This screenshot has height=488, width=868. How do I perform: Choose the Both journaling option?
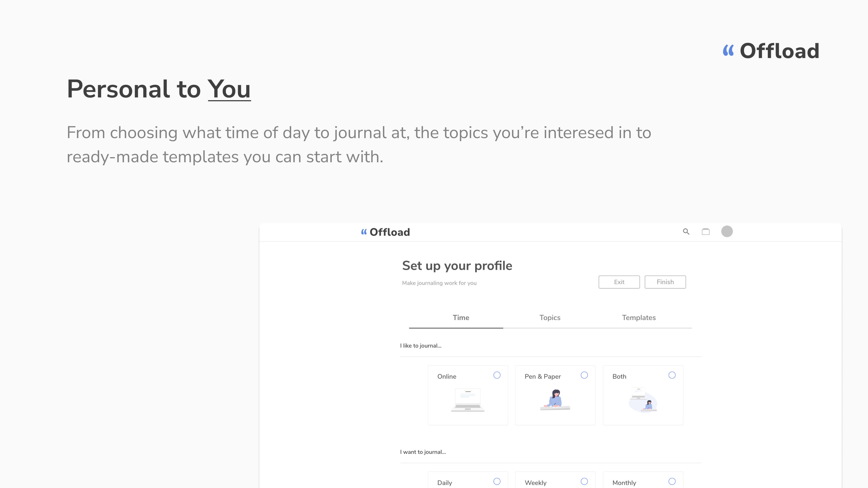(672, 375)
